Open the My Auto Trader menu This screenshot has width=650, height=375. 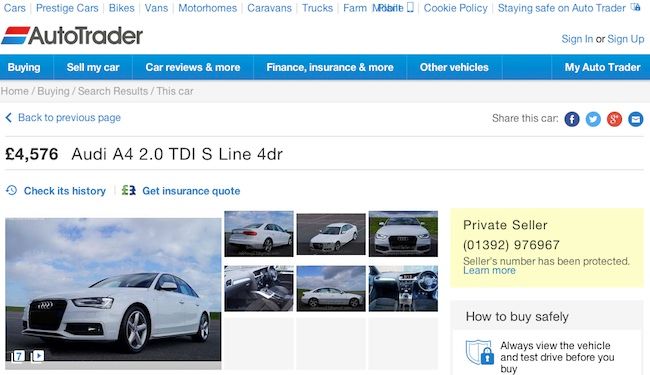coord(602,67)
